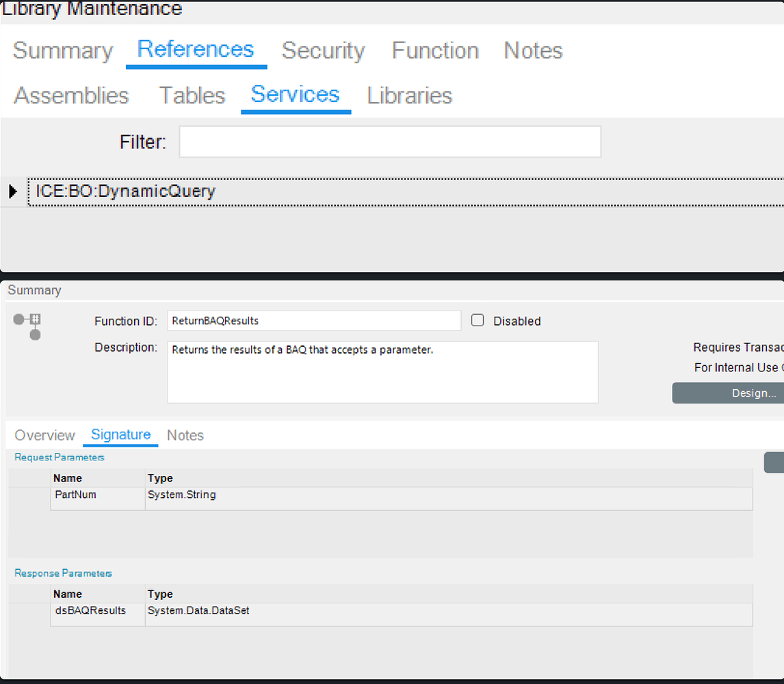784x684 pixels.
Task: Select the ICE:BO:DynamicQuery service entry
Action: pos(123,192)
